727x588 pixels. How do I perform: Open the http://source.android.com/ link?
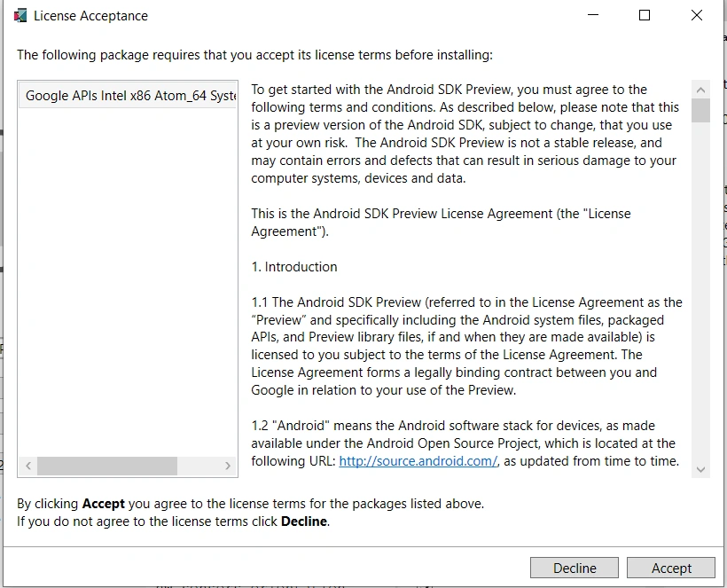[418, 461]
